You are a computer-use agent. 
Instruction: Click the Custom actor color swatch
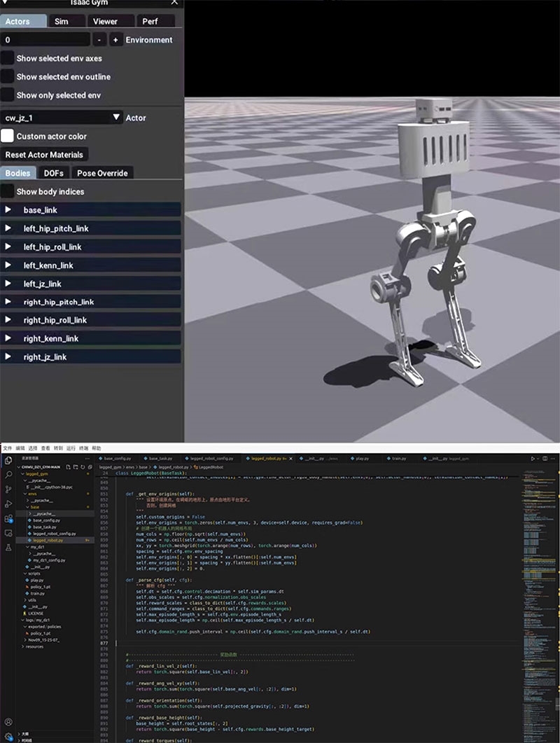pos(8,136)
